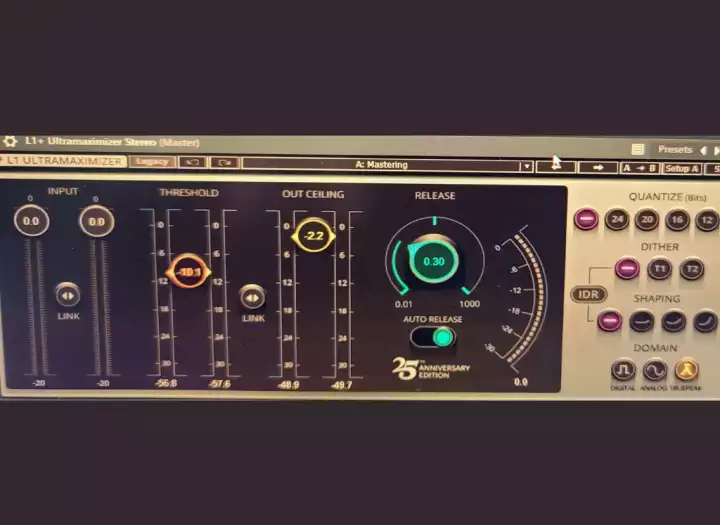The height and width of the screenshot is (525, 720).
Task: Click the L1 ULTRAMAXIMIZER title tab
Action: [x=63, y=161]
